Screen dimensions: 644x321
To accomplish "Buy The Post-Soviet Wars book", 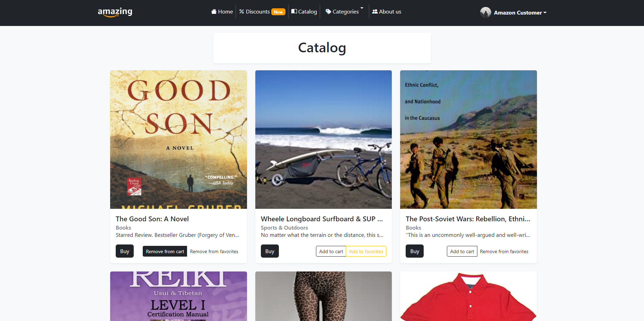I will (x=415, y=251).
